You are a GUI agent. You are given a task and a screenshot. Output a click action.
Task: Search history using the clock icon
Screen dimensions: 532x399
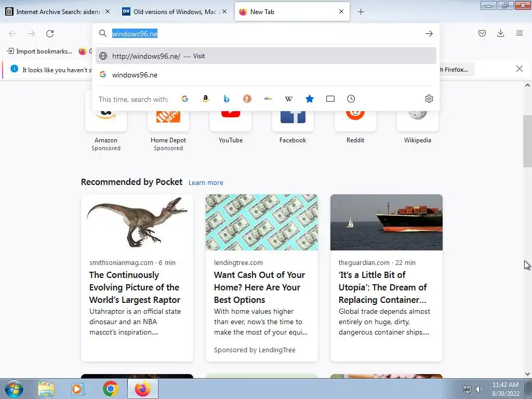pyautogui.click(x=351, y=99)
